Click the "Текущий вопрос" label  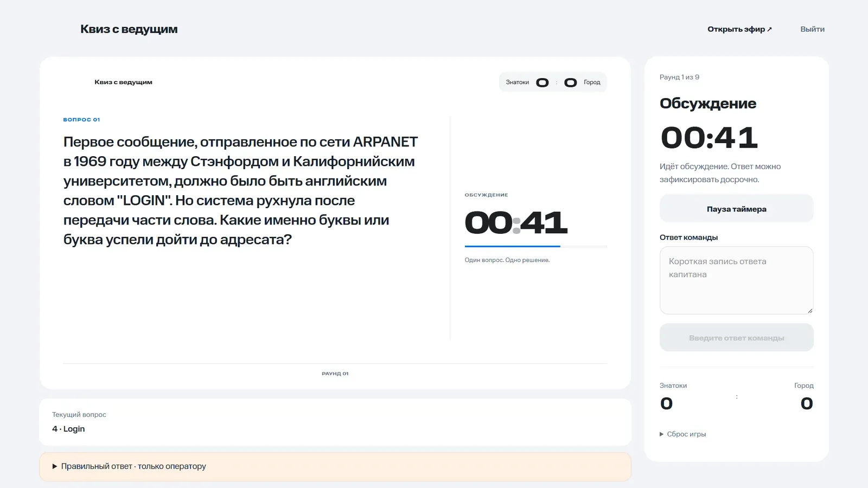pyautogui.click(x=79, y=415)
